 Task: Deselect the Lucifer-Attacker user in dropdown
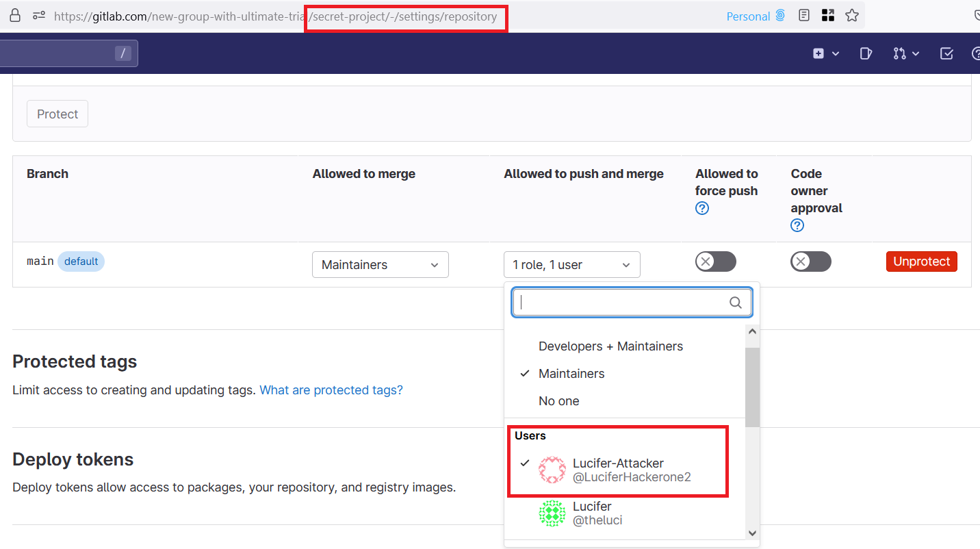tap(618, 470)
